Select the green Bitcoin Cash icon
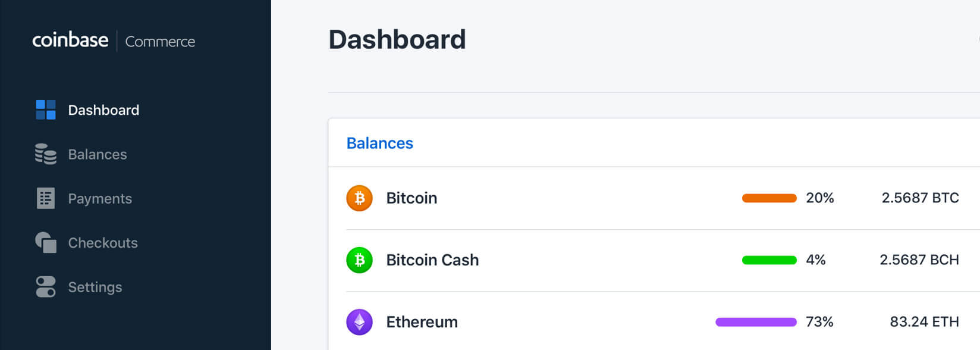This screenshot has width=980, height=350. [x=360, y=260]
